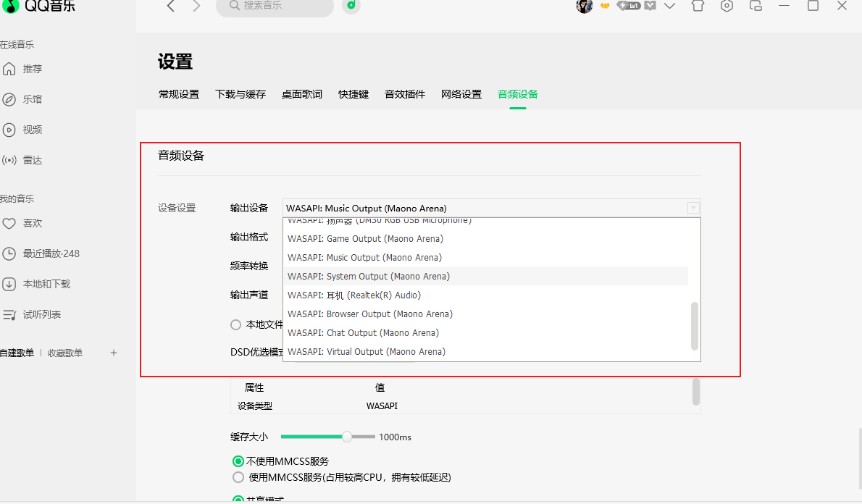Image resolution: width=862 pixels, height=504 pixels.
Task: Click the hexagon settings icon
Action: click(x=727, y=6)
